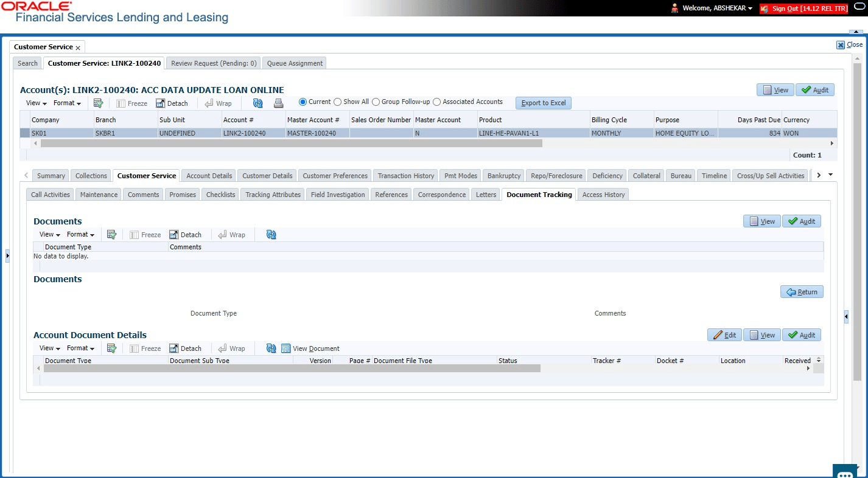Open the Bankruptcy tab

point(504,176)
